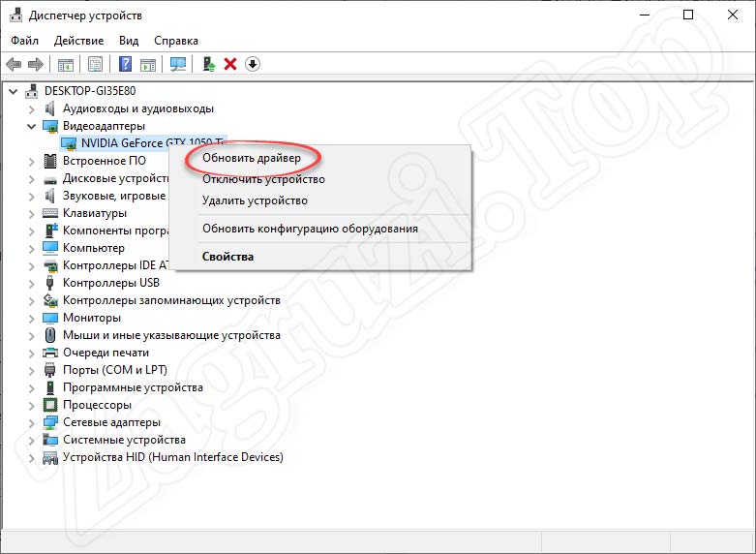The image size is (756, 554).
Task: Choose Отключить устройство from context menu
Action: 263,179
